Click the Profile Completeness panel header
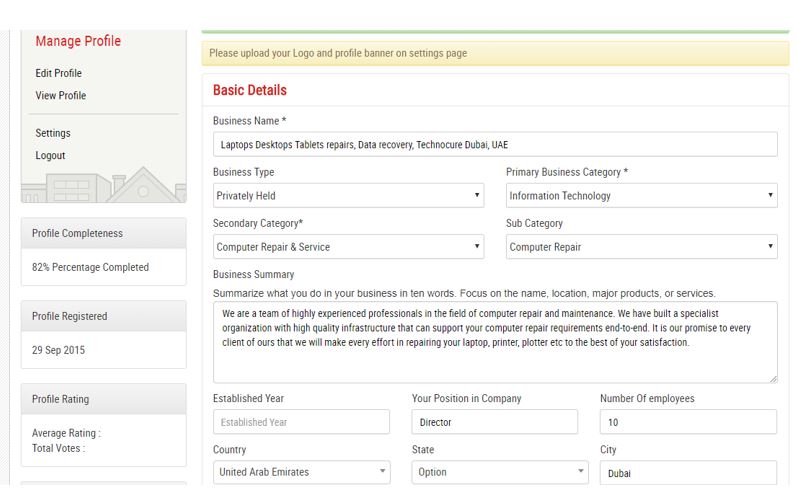Image resolution: width=797 pixels, height=491 pixels. (103, 233)
